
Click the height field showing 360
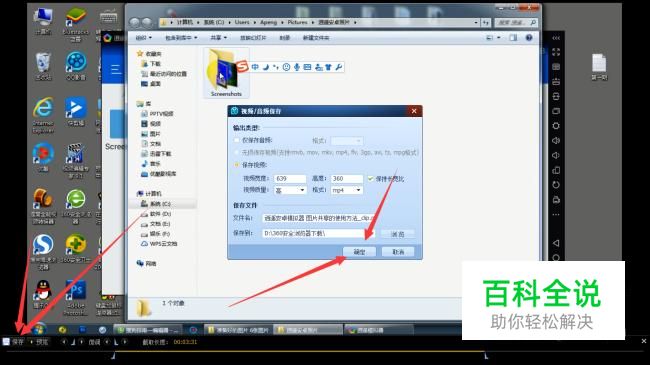click(x=347, y=179)
